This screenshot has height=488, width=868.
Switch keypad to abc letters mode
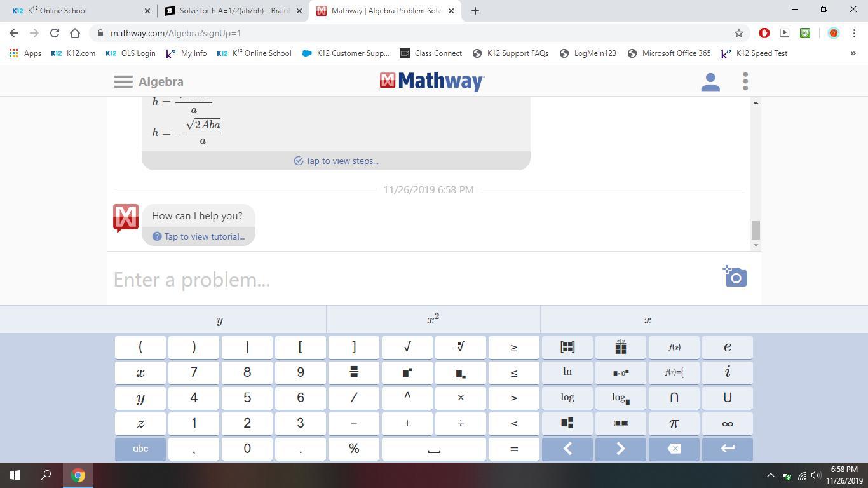[x=140, y=449]
